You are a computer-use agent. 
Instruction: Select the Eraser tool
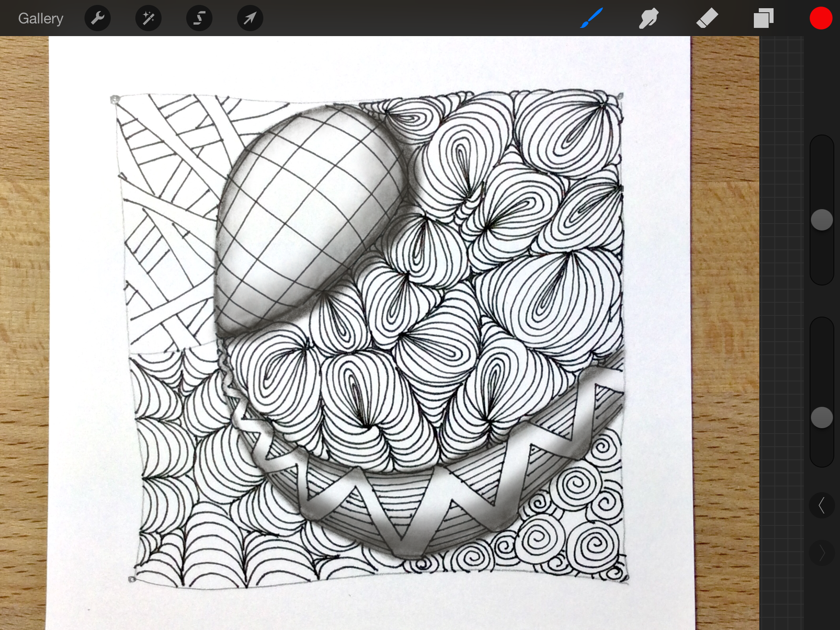point(707,18)
